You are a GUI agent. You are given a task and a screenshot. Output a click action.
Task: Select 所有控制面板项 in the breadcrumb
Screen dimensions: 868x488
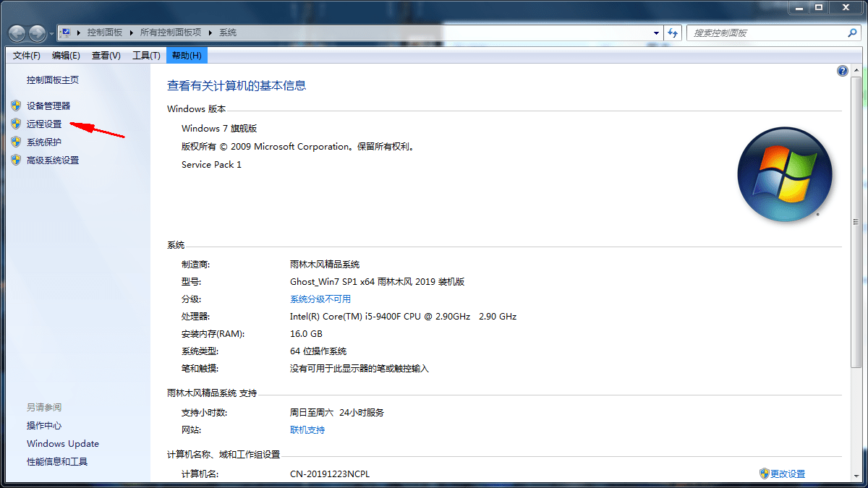coord(170,33)
